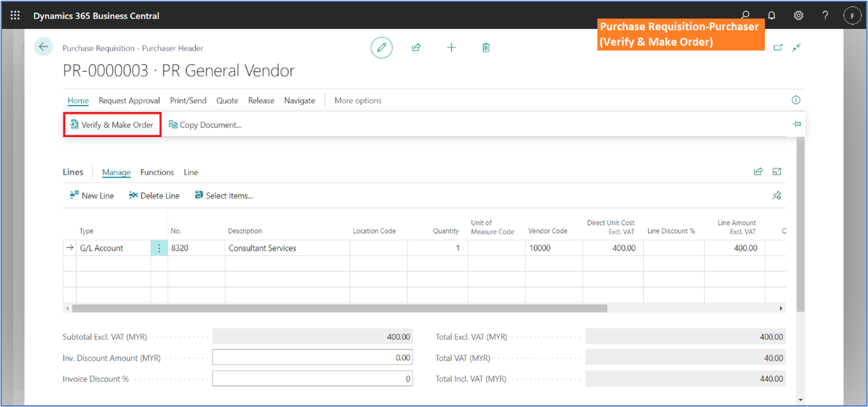This screenshot has height=407, width=868.
Task: Show More options in the action bar
Action: point(358,100)
